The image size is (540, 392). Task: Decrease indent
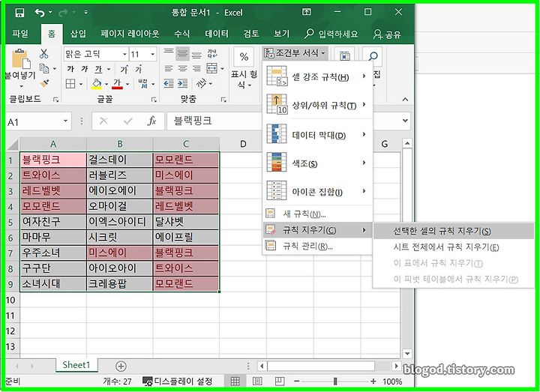coord(169,84)
